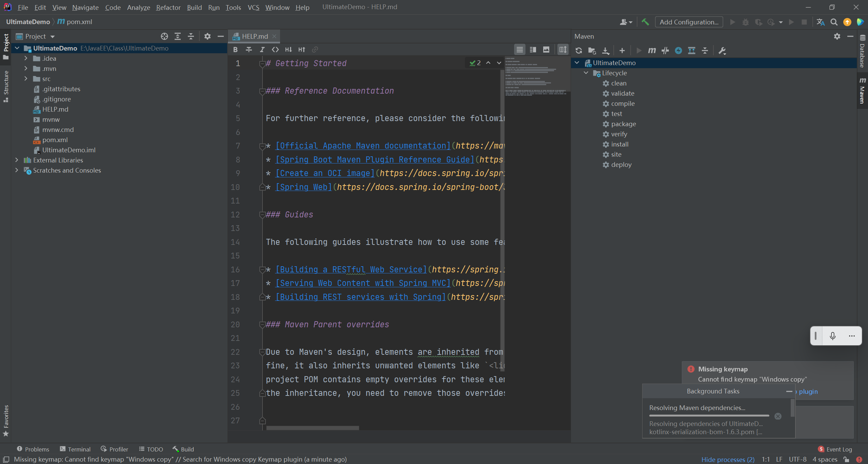Go to next highlighted problem arrow
Viewport: 868px width, 464px height.
[x=499, y=63]
